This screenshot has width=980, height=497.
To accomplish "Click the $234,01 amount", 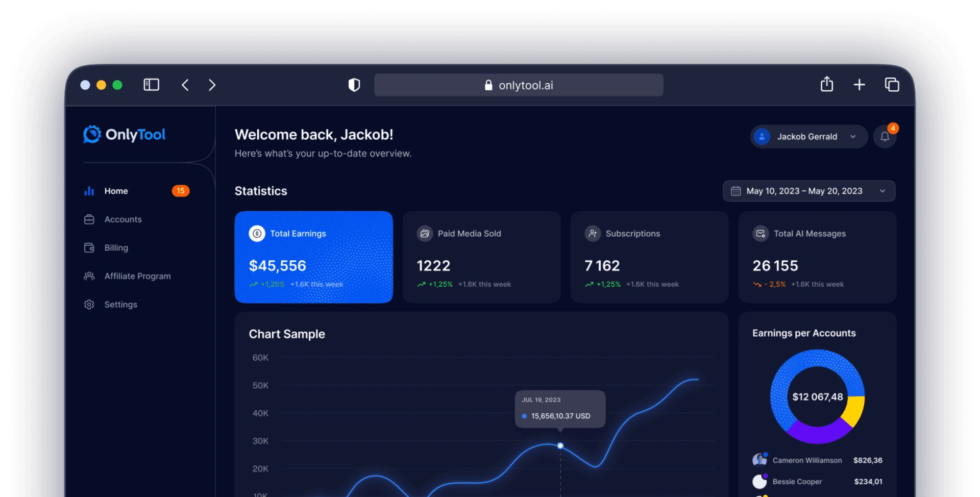I will 868,482.
